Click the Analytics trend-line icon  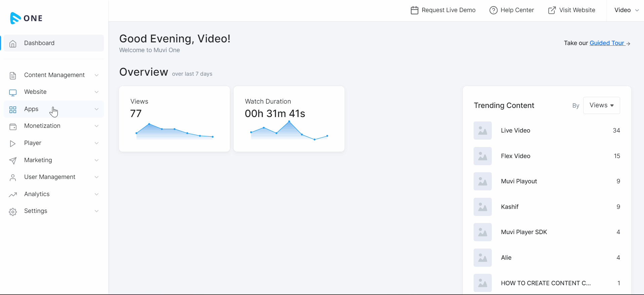coord(13,194)
